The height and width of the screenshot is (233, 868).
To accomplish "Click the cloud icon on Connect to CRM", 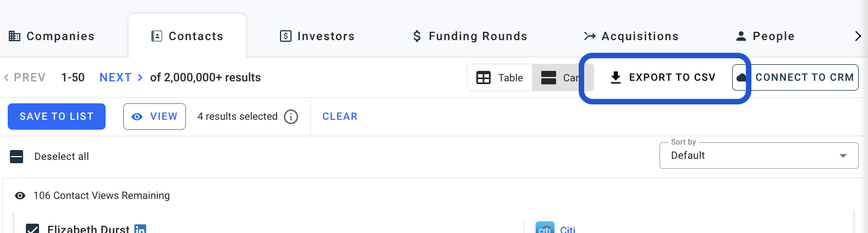I will click(x=741, y=77).
